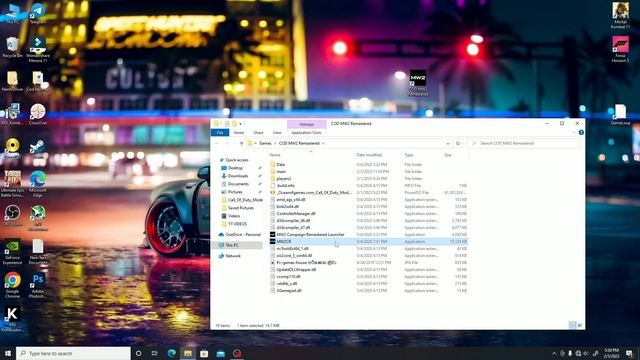Switch to the View ribbon tab
Viewport: 640px width, 360px height.
[x=277, y=133]
